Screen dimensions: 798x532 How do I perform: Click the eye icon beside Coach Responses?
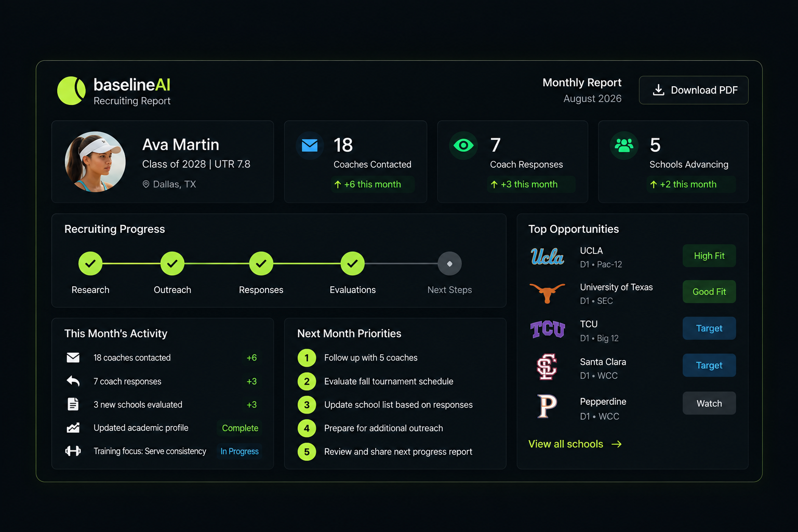(463, 145)
